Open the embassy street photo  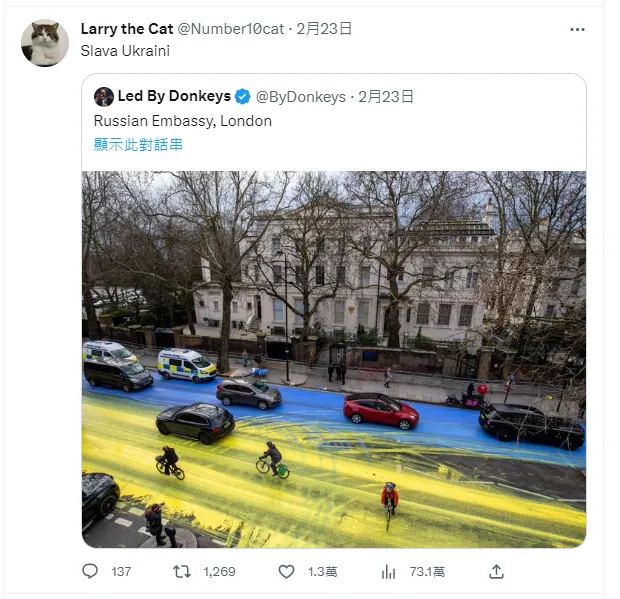click(333, 359)
